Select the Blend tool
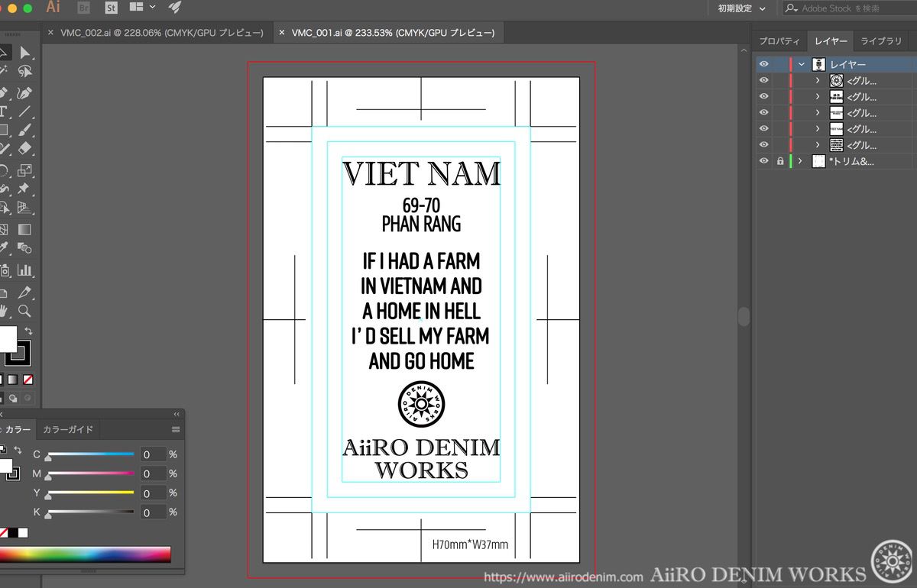Screen dimensions: 917x588 point(25,247)
